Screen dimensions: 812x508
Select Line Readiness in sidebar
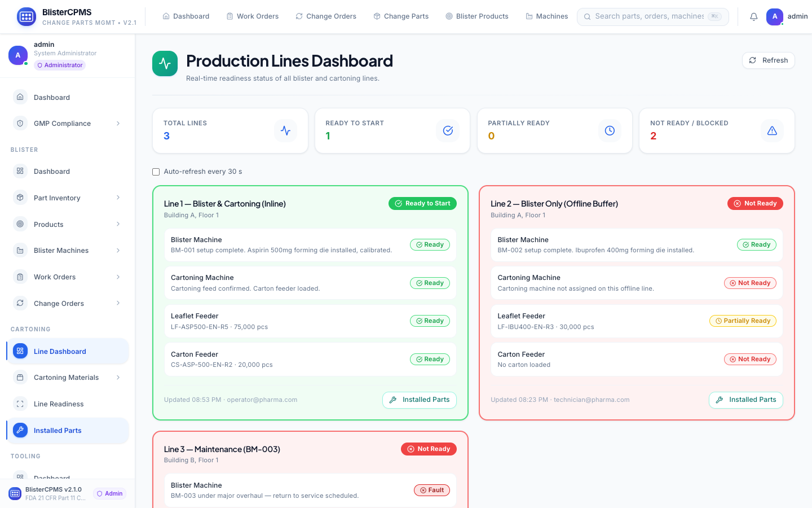click(x=68, y=404)
